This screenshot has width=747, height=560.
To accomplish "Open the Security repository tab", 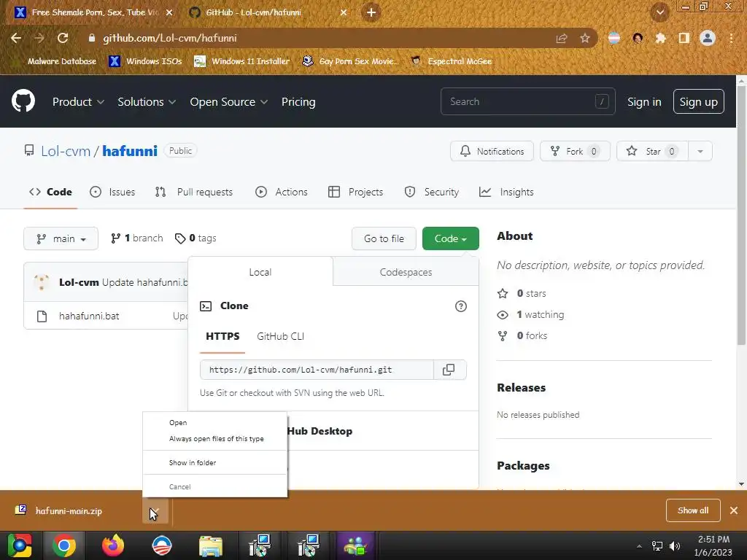I will point(432,192).
